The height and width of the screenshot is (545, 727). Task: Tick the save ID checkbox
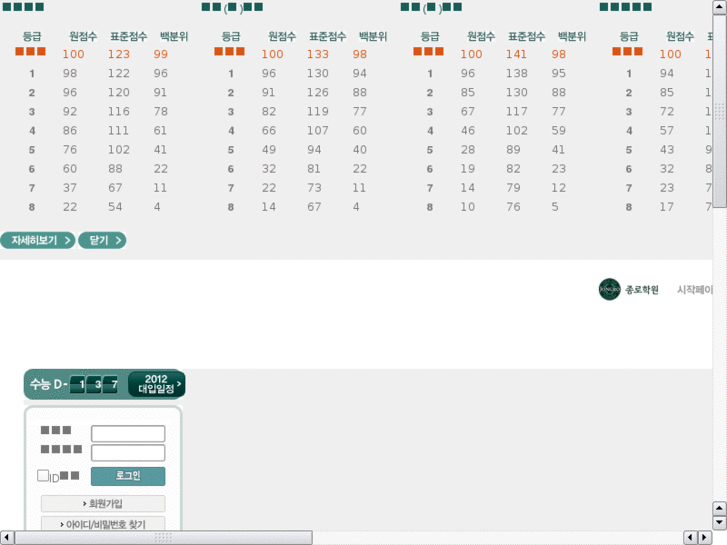pos(43,475)
